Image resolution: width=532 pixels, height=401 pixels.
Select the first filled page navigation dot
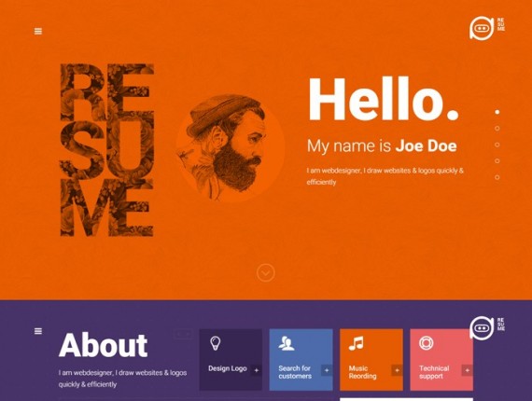tap(497, 112)
